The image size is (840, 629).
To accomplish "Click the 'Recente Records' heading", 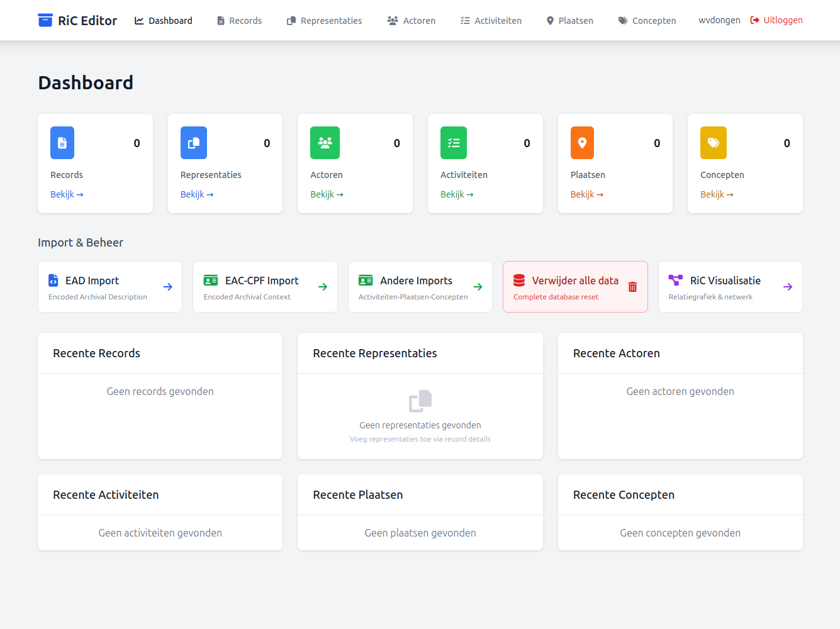I will tap(96, 353).
